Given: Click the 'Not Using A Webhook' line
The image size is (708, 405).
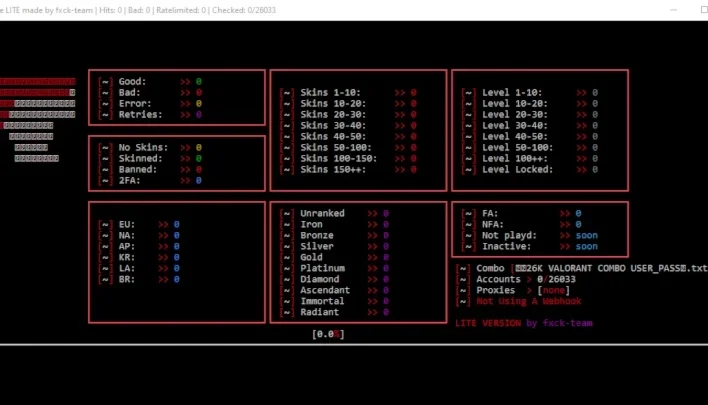Looking at the screenshot, I should point(519,301).
